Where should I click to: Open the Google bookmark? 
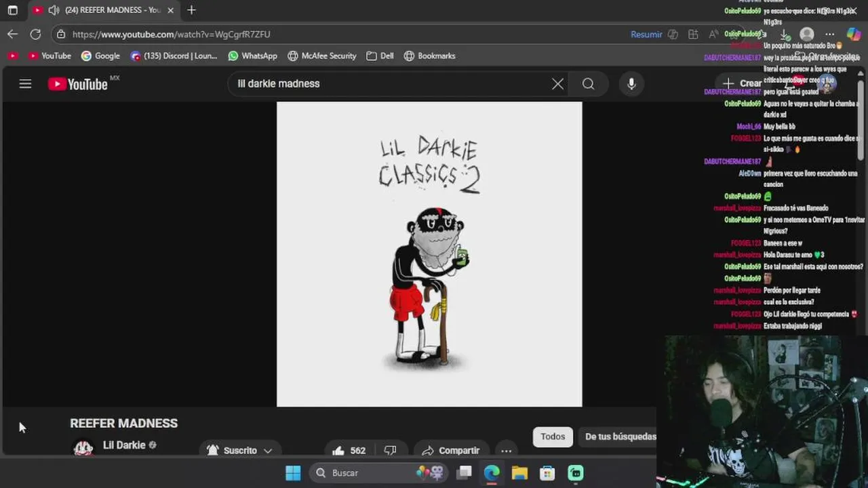tap(100, 56)
